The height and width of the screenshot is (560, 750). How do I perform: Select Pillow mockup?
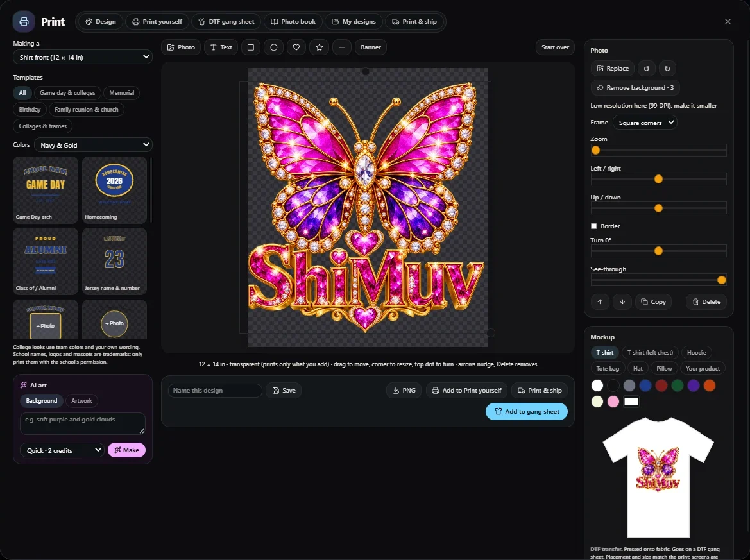664,368
